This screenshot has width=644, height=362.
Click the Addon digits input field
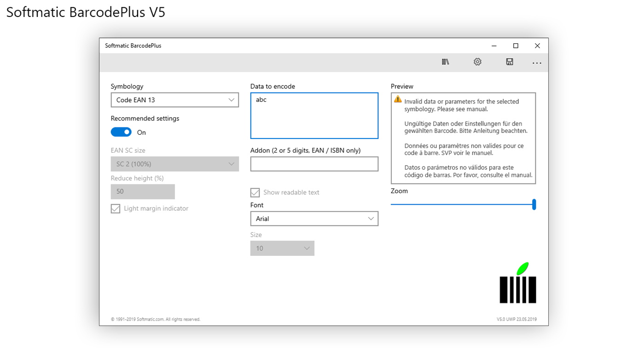314,164
